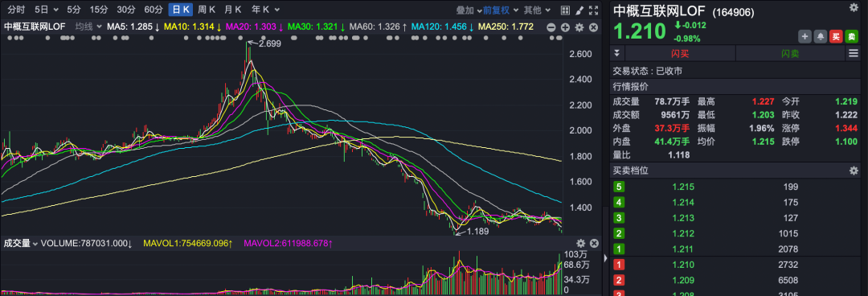Image resolution: width=868 pixels, height=296 pixels.
Task: Click 跌停 value 1.100
Action: (845, 142)
